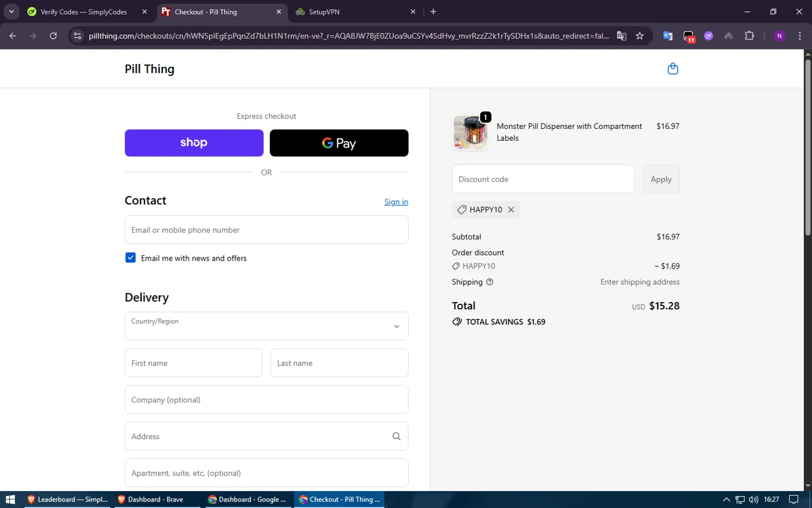Click the First name field

coord(193,363)
